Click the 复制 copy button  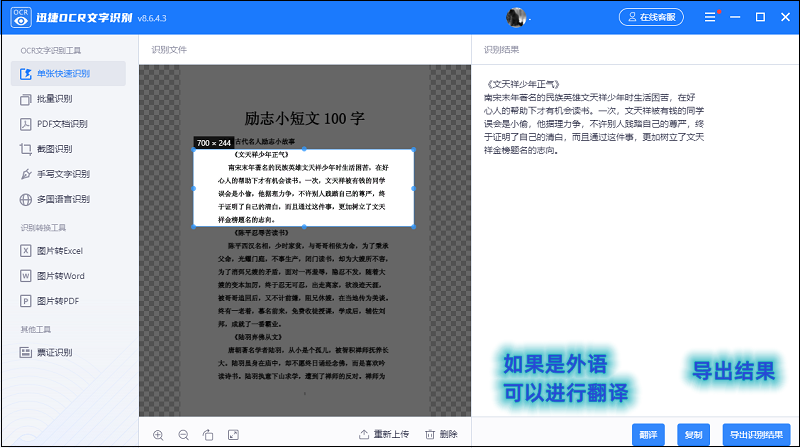coord(693,435)
